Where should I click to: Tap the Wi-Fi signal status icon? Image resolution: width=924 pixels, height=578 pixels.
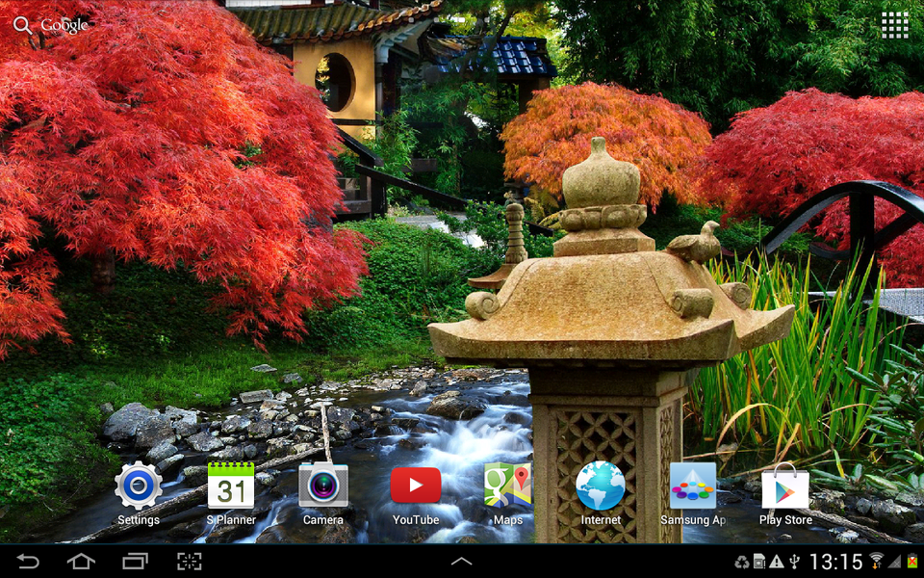tap(877, 561)
